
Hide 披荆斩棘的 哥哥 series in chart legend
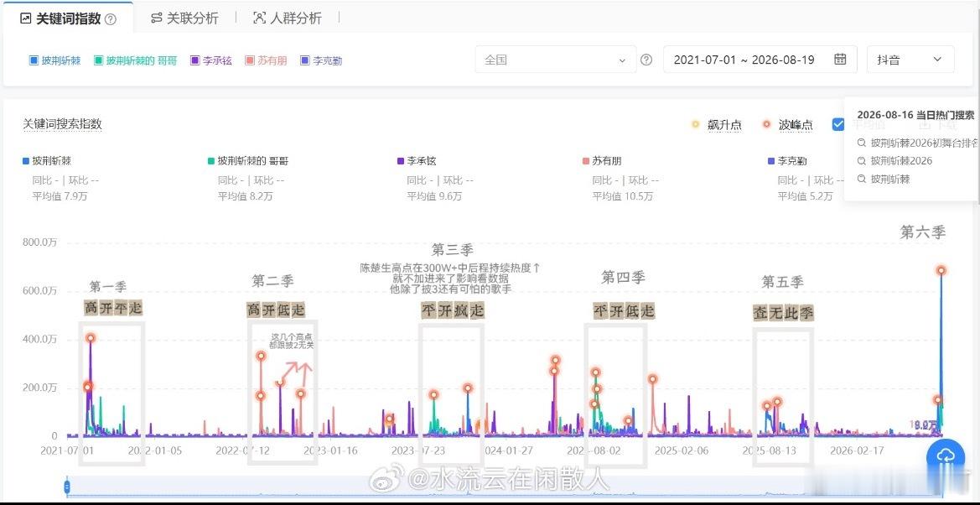pos(248,161)
